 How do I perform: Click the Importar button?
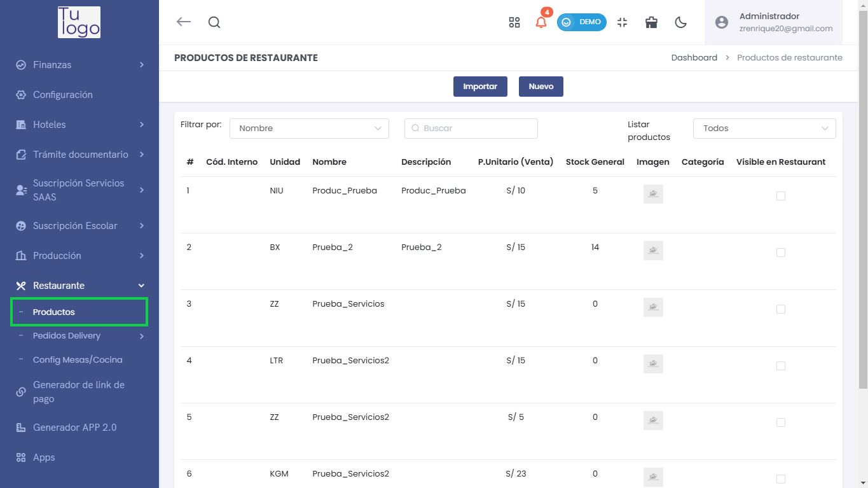[x=480, y=87]
